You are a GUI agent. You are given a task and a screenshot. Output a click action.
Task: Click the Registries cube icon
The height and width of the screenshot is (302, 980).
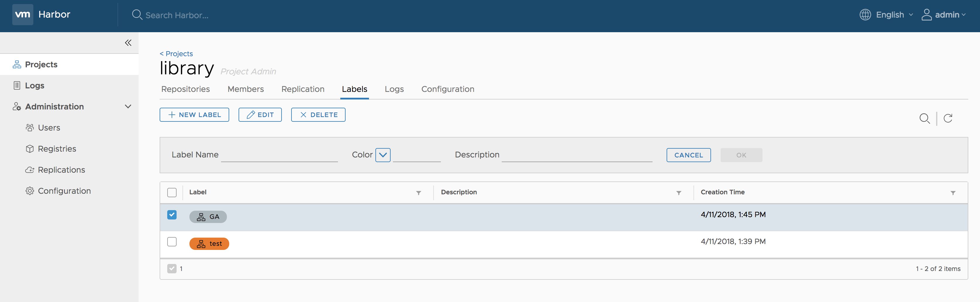pos(30,149)
